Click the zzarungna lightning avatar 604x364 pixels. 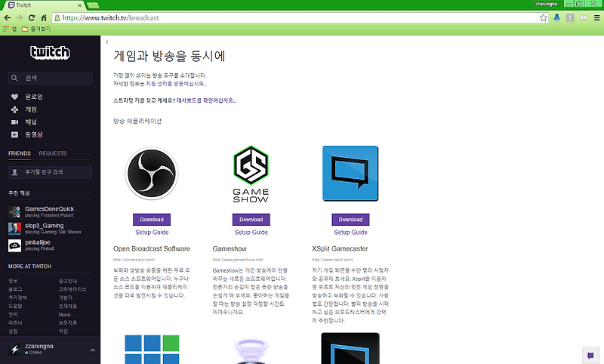point(14,350)
